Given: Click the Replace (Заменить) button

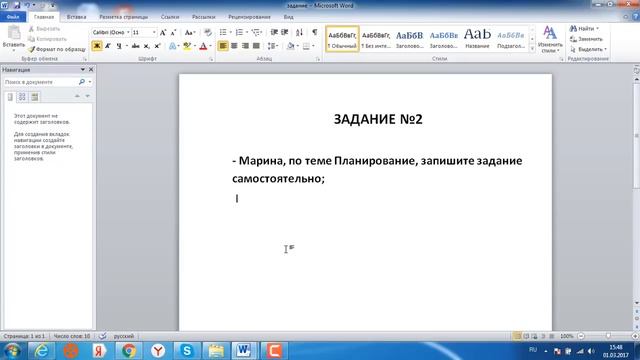Looking at the screenshot, I should (587, 39).
